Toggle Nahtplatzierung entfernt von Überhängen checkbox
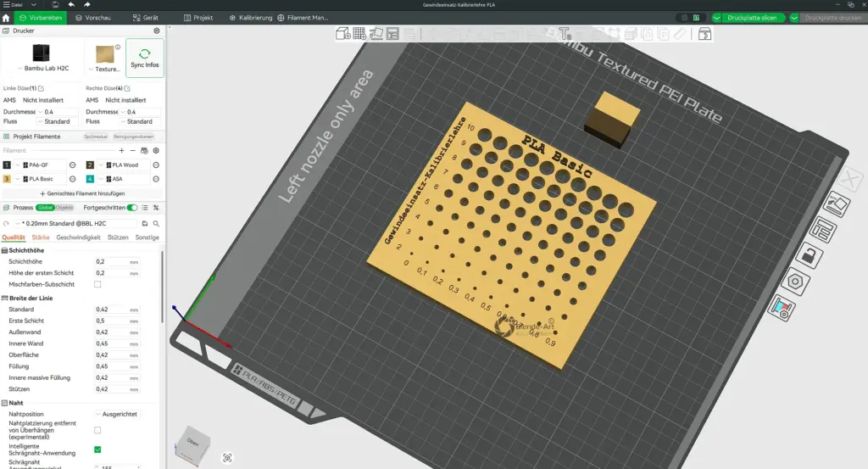The width and height of the screenshot is (868, 469). pyautogui.click(x=97, y=430)
